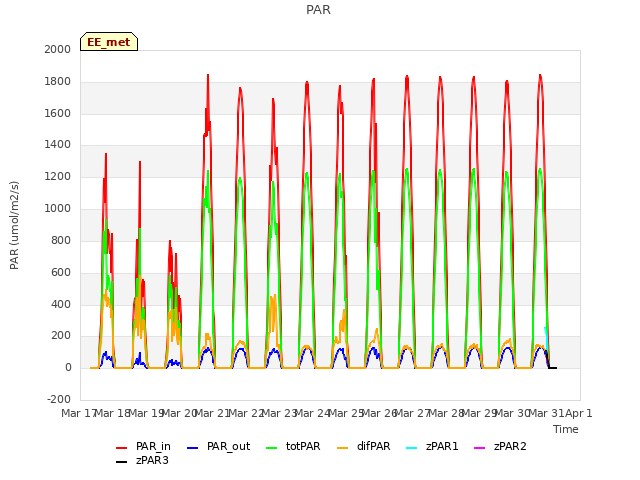Click the Mar 24 x-axis tick label

pyautogui.click(x=312, y=413)
